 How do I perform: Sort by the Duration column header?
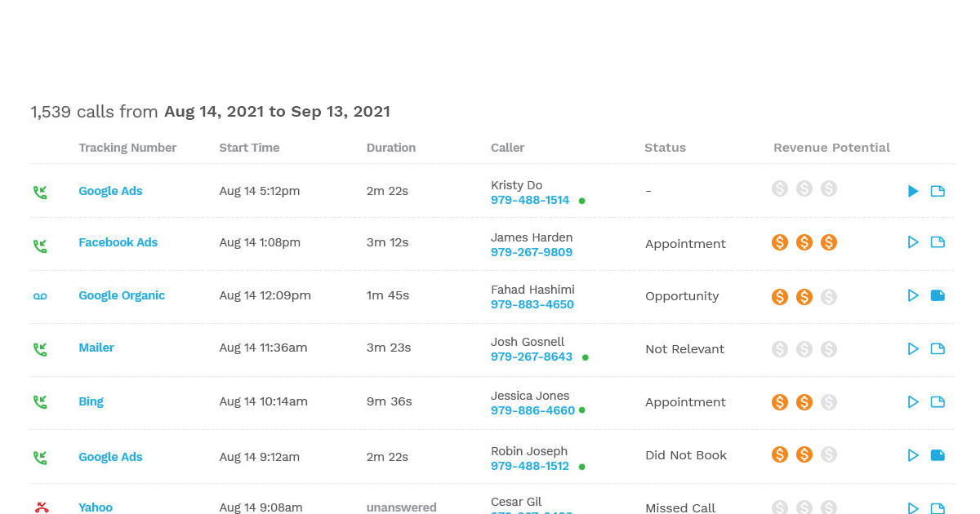391,148
